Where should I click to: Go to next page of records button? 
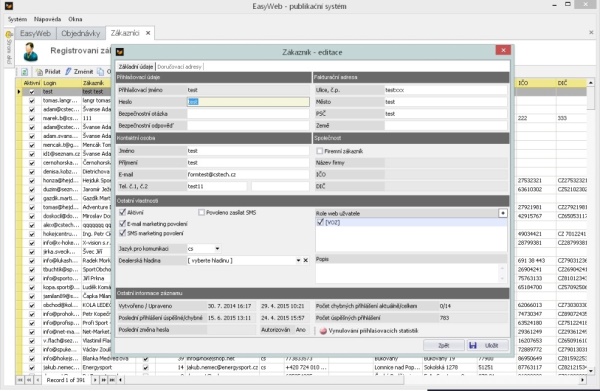pos(103,380)
